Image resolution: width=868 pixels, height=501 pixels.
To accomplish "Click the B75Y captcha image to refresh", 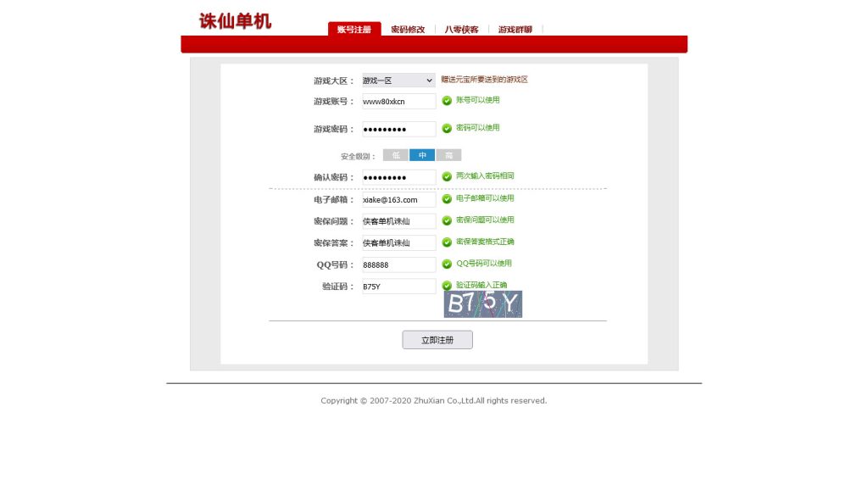I will pyautogui.click(x=482, y=303).
